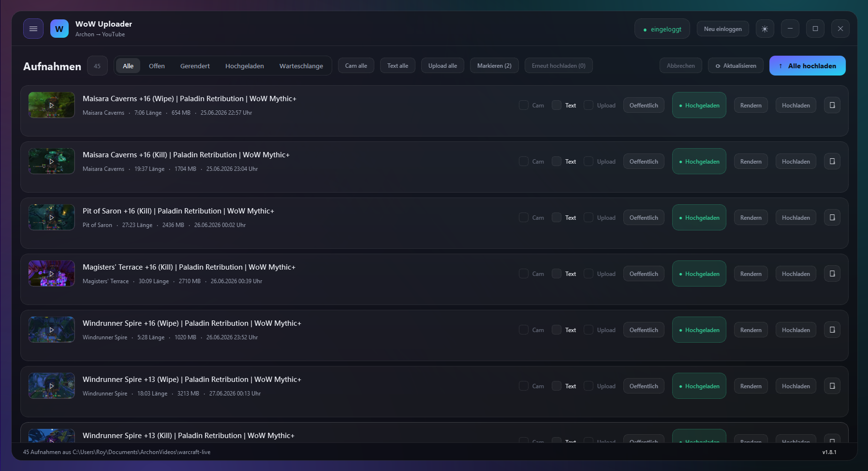Image resolution: width=868 pixels, height=471 pixels.
Task: Click the Text alle button
Action: click(x=397, y=66)
